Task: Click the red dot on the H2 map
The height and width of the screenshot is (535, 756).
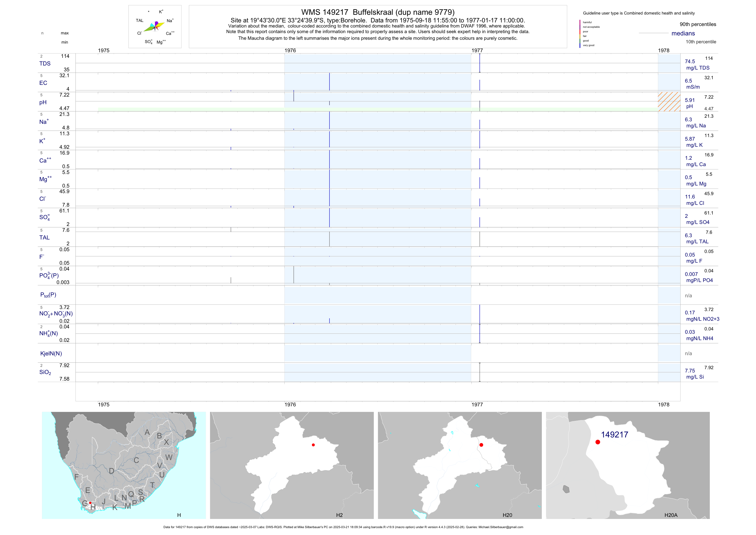Action: tap(313, 445)
